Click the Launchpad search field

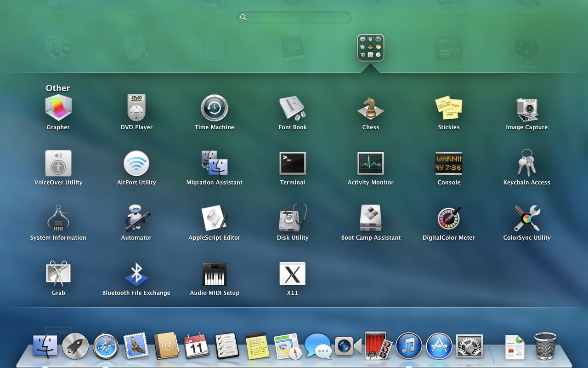tap(294, 17)
